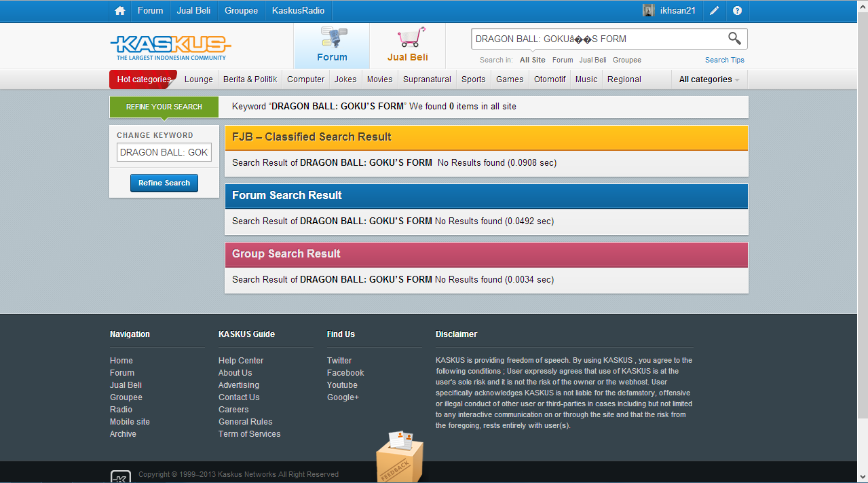Viewport: 868px width, 483px height.
Task: Select the Hot categories tab
Action: point(143,79)
